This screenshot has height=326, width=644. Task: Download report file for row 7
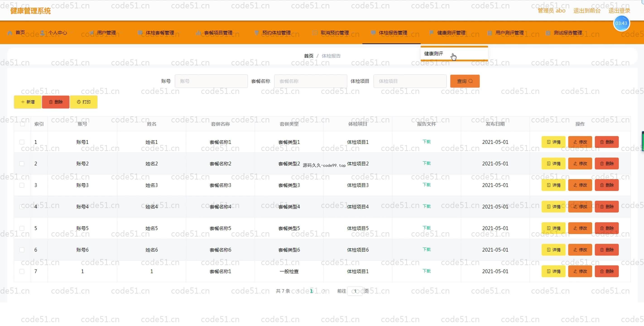point(426,271)
